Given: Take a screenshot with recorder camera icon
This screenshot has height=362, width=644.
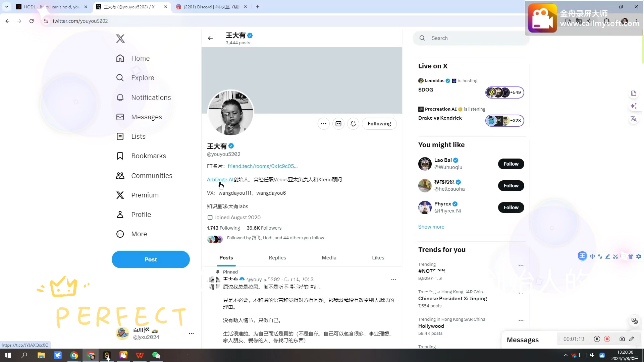Looking at the screenshot, I should coord(622,339).
